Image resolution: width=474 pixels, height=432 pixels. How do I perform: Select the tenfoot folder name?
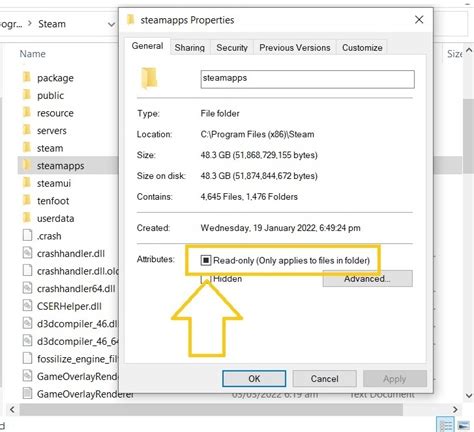(x=53, y=201)
